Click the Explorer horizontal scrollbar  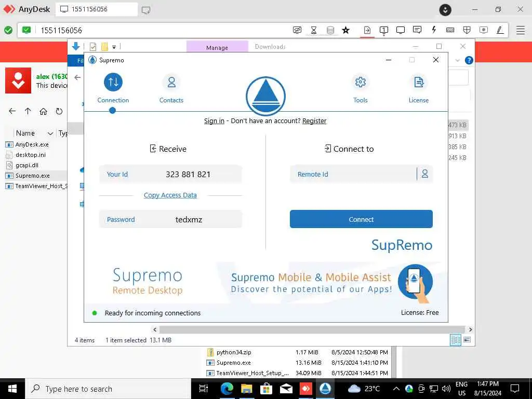[312, 329]
